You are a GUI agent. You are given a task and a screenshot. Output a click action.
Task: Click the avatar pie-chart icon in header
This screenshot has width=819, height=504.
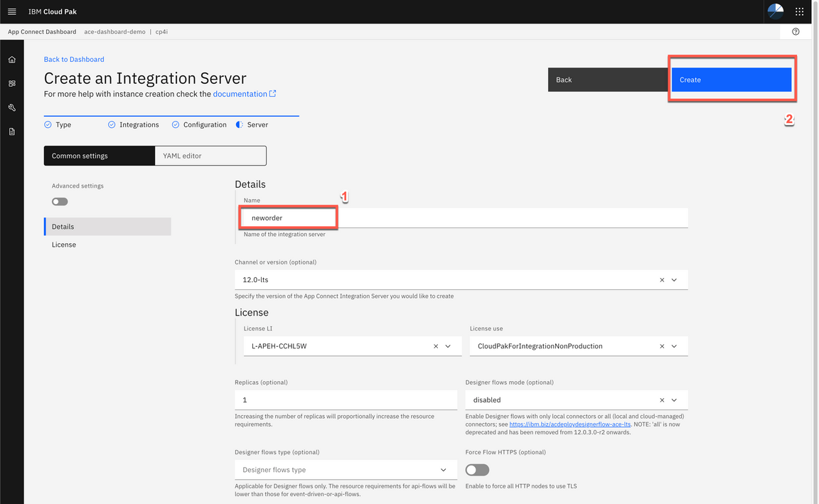click(774, 11)
